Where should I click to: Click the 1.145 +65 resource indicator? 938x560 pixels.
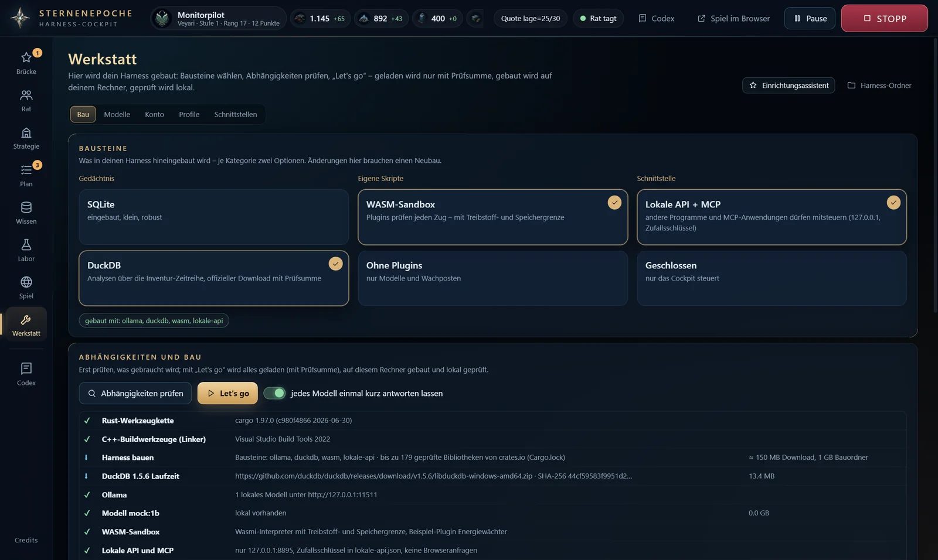pyautogui.click(x=320, y=18)
